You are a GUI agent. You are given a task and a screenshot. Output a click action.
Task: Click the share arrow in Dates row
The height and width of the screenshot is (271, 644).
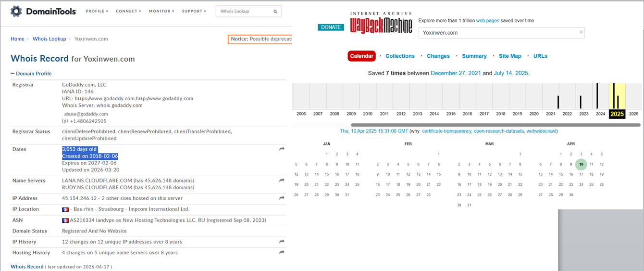point(282,149)
